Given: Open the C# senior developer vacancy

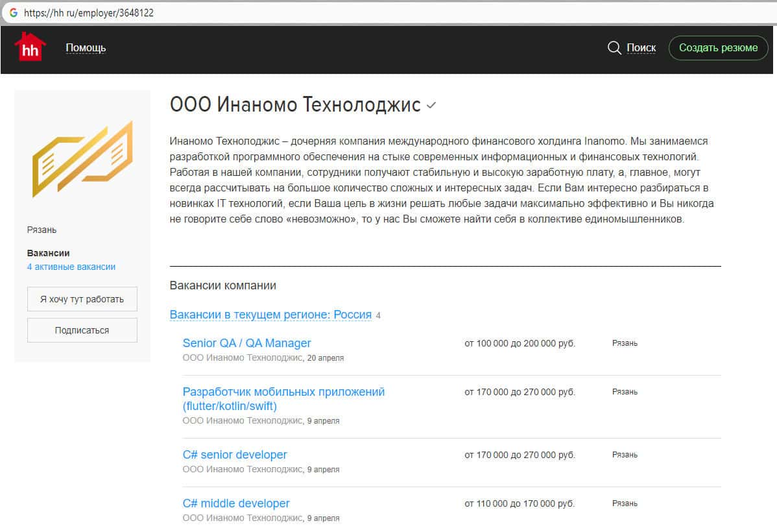Looking at the screenshot, I should pos(235,455).
